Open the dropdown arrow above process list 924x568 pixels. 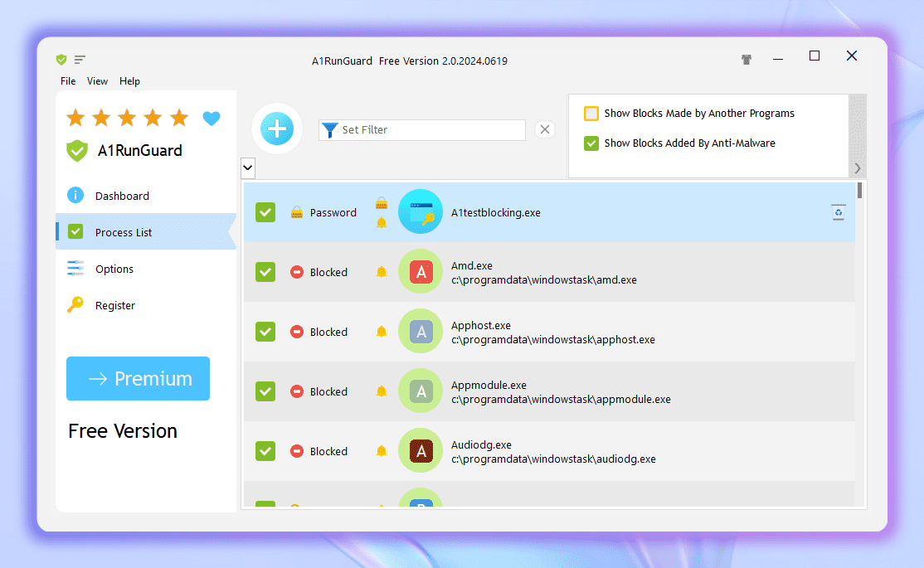click(247, 168)
